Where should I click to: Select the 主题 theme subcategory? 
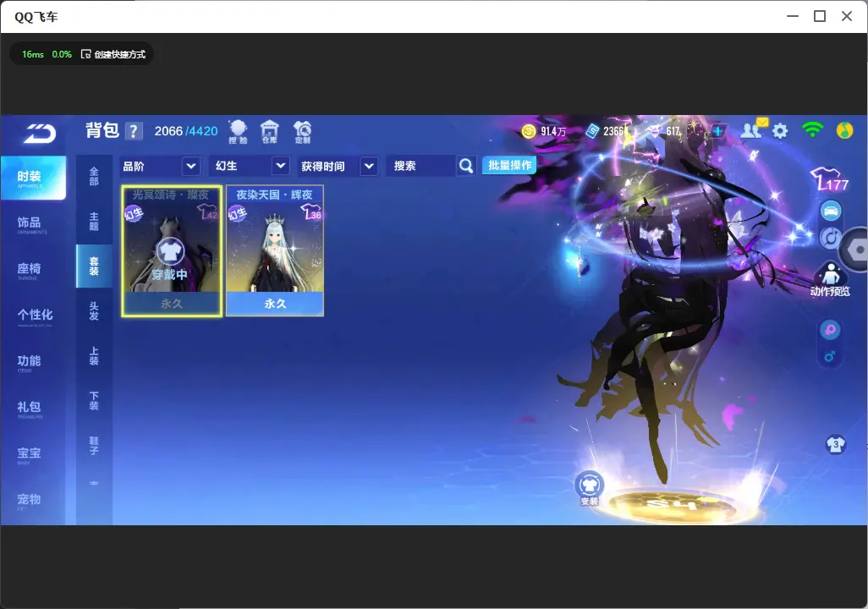click(x=94, y=222)
